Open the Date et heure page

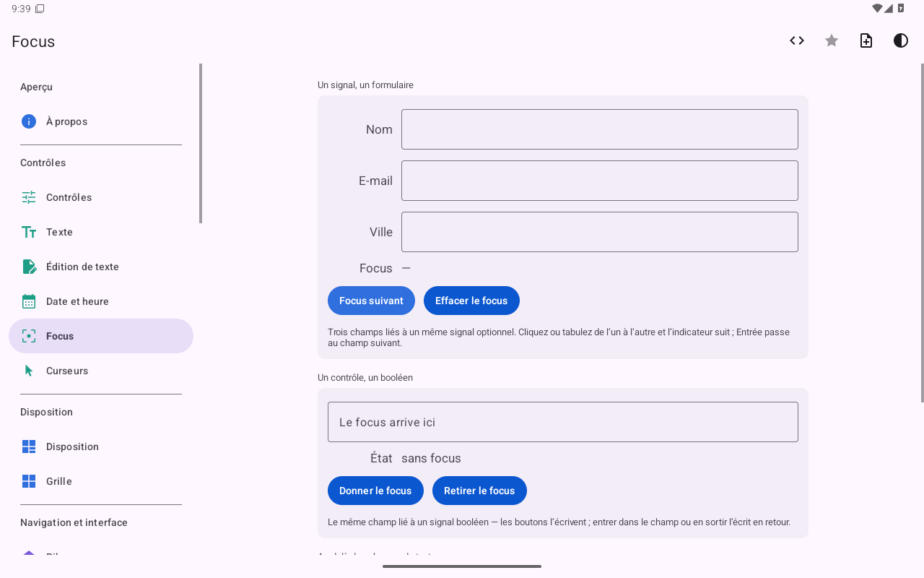[x=101, y=301]
